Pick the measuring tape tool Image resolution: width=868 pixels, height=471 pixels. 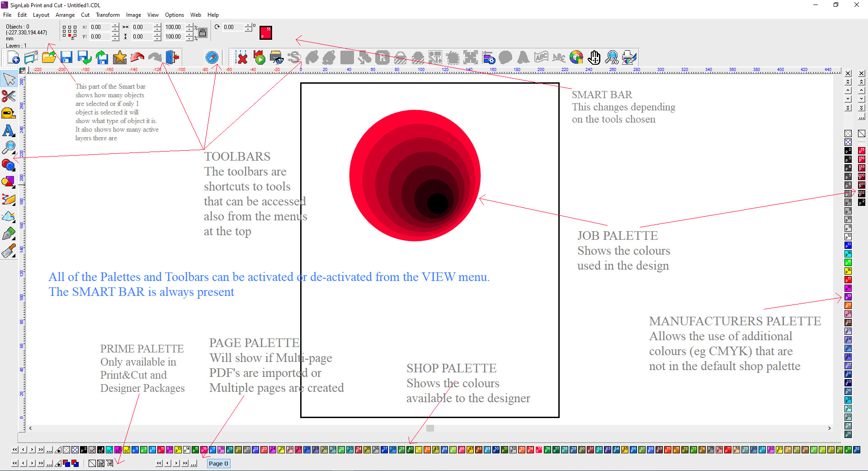pos(9,114)
